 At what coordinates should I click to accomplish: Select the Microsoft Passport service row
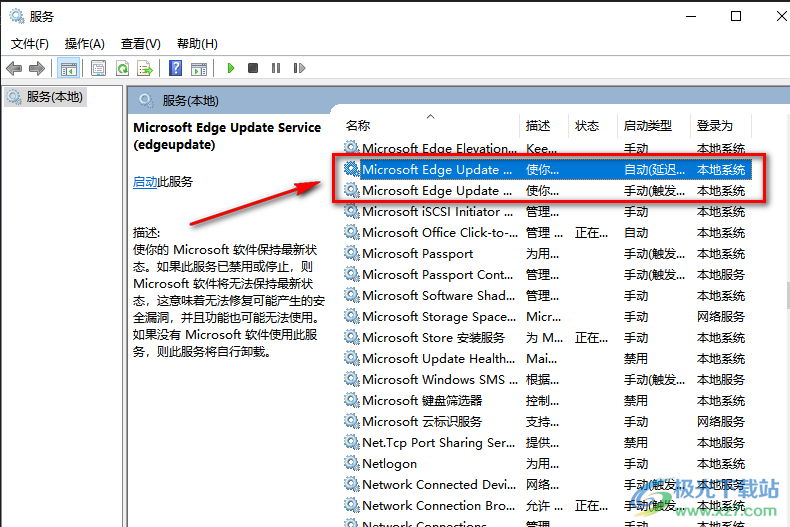(547, 254)
